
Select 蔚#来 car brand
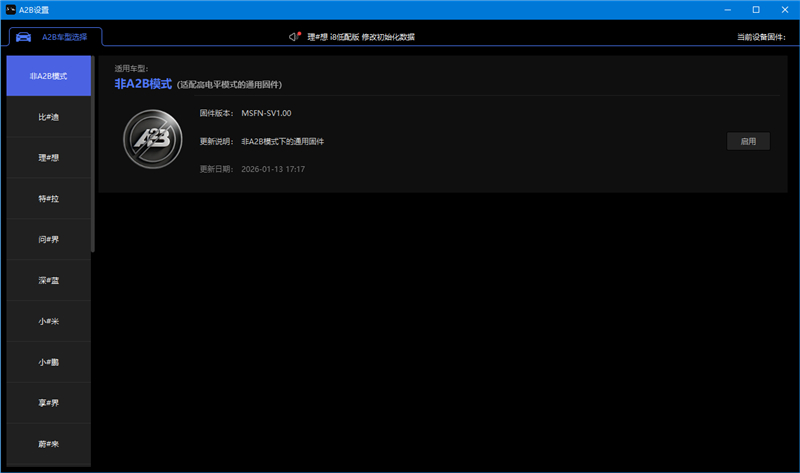click(x=49, y=442)
